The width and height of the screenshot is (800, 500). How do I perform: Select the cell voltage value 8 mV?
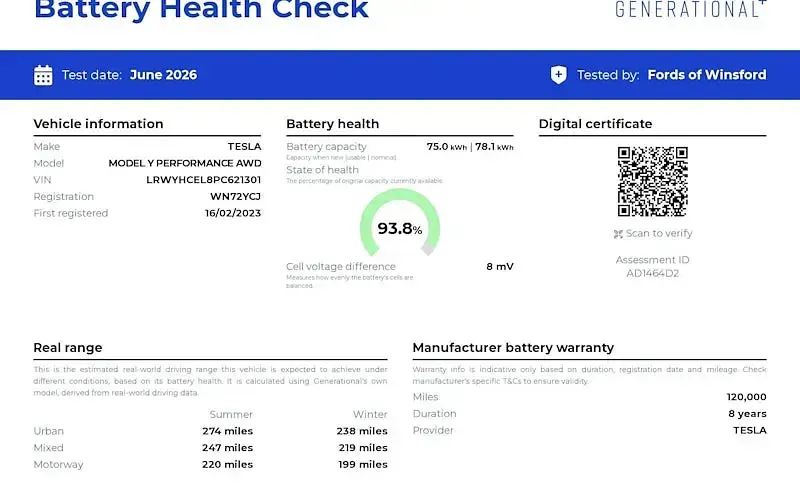[x=499, y=266]
